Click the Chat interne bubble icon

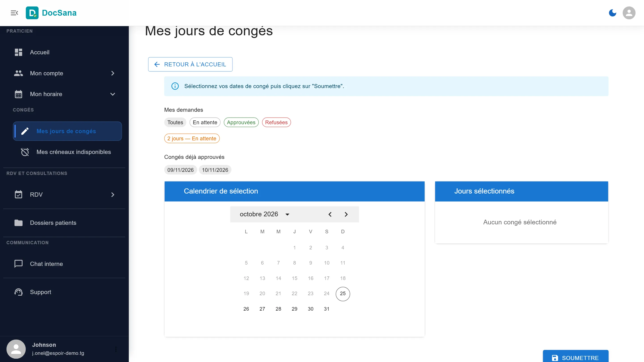(19, 264)
